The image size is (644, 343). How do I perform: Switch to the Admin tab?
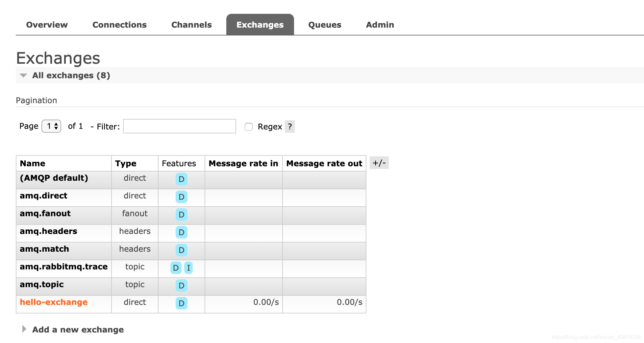coord(380,24)
